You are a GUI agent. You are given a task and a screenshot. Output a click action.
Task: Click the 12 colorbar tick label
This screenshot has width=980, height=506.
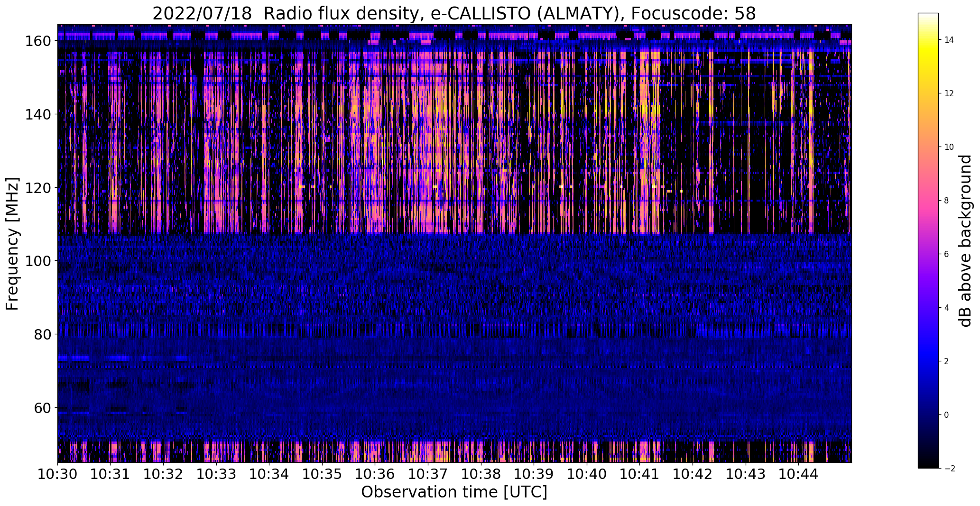coord(949,93)
